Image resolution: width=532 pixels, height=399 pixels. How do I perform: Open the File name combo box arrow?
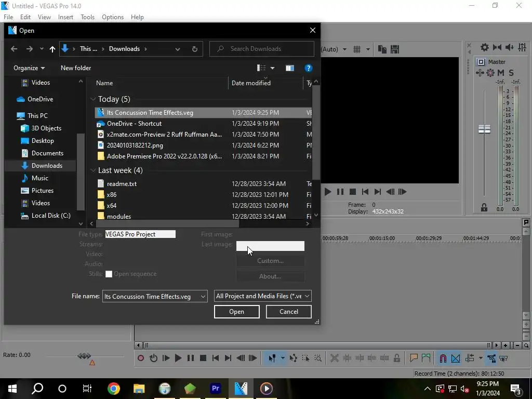click(203, 296)
